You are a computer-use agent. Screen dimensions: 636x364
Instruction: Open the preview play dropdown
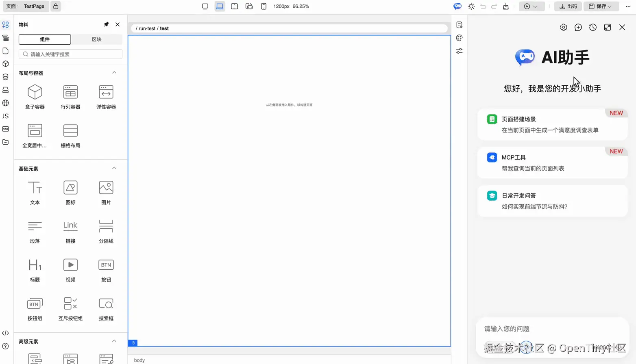click(531, 6)
